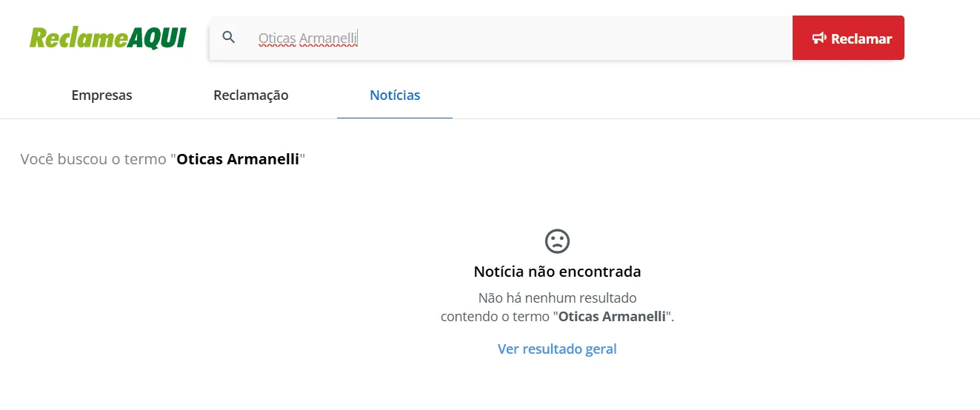Image resolution: width=980 pixels, height=410 pixels.
Task: Click the megaphone icon on the red button
Action: tap(819, 38)
